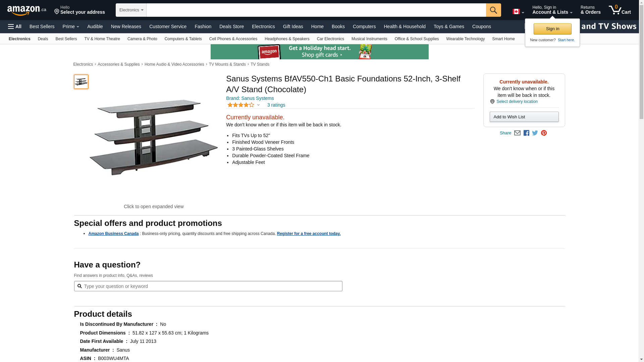Select the TV stand thumbnail image
This screenshot has width=644, height=362.
click(81, 82)
